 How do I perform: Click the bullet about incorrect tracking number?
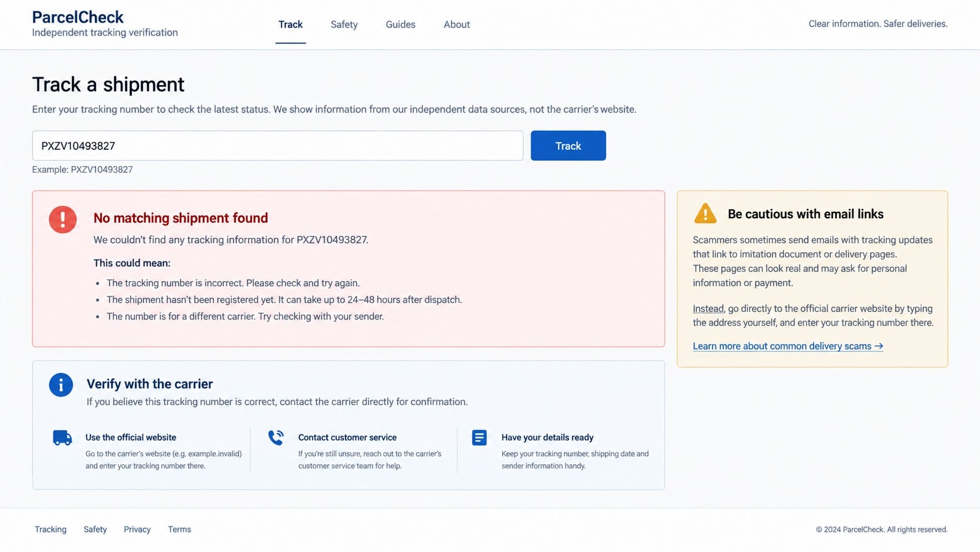point(233,283)
